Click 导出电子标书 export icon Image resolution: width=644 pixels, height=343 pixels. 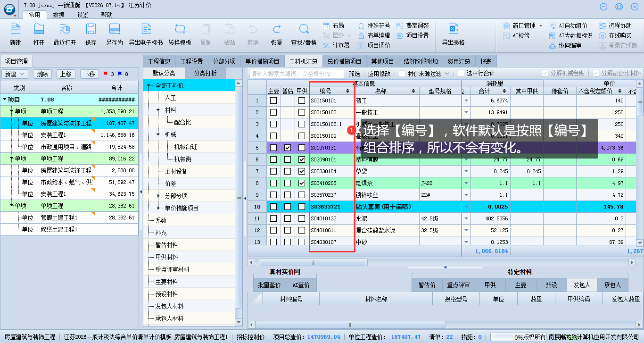click(x=146, y=34)
